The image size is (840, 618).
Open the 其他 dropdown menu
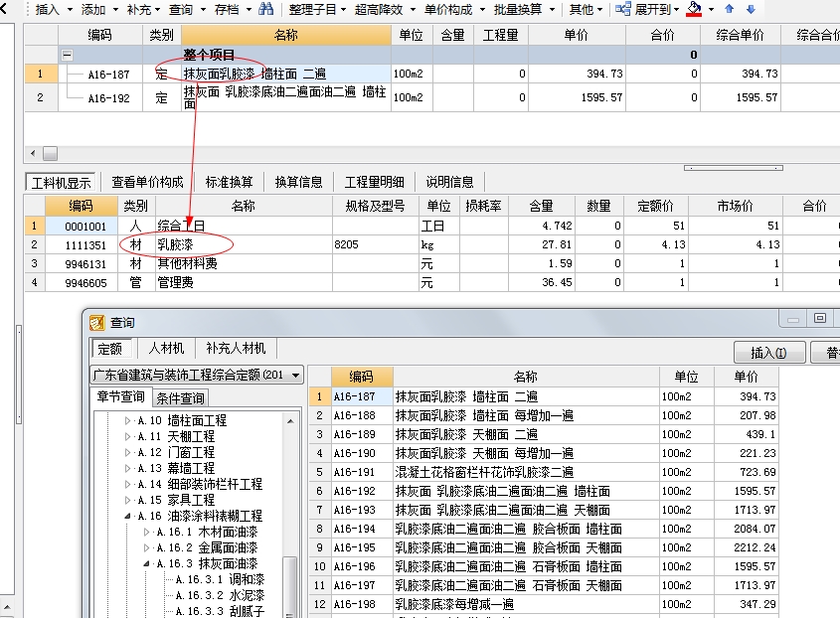[599, 10]
